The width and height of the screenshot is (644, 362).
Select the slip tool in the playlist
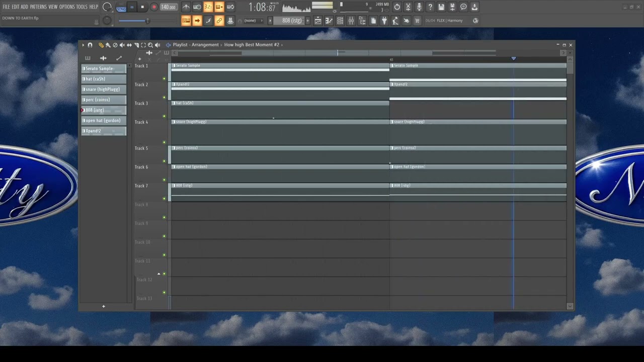(x=129, y=45)
